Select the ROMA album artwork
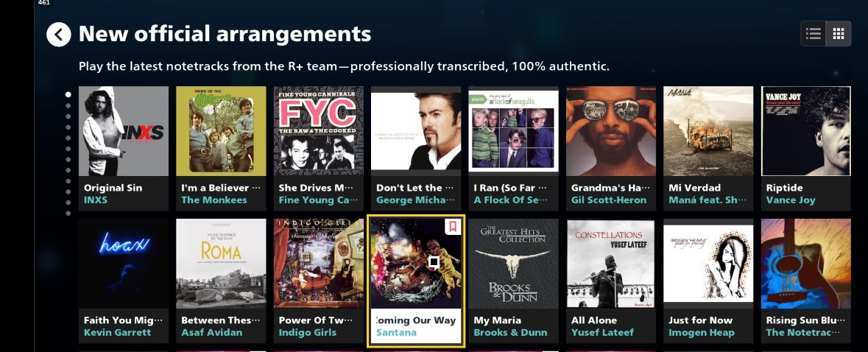This screenshot has width=868, height=352. point(221,264)
